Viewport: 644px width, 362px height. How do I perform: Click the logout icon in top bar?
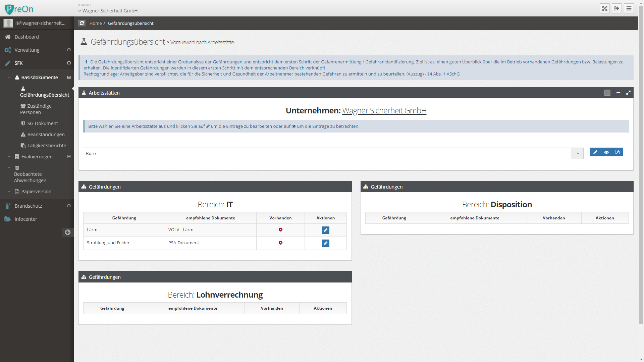(x=616, y=8)
